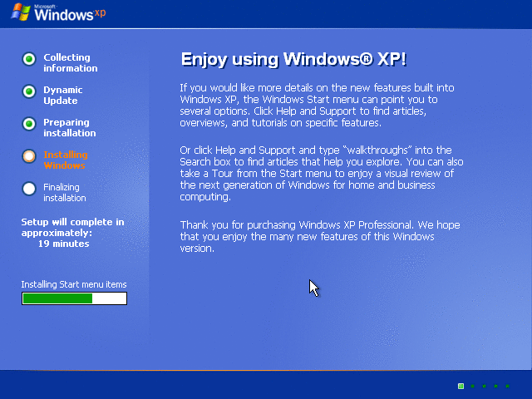Click the white Finalizing installation step indicator
Image resolution: width=532 pixels, height=399 pixels.
coord(29,189)
